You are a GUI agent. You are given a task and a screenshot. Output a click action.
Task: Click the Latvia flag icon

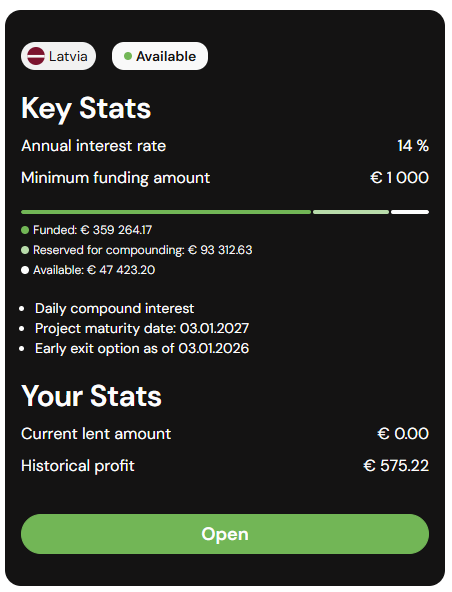click(36, 56)
